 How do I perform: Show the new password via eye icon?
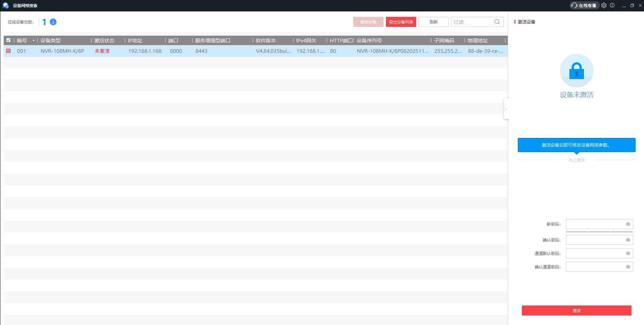(628, 224)
